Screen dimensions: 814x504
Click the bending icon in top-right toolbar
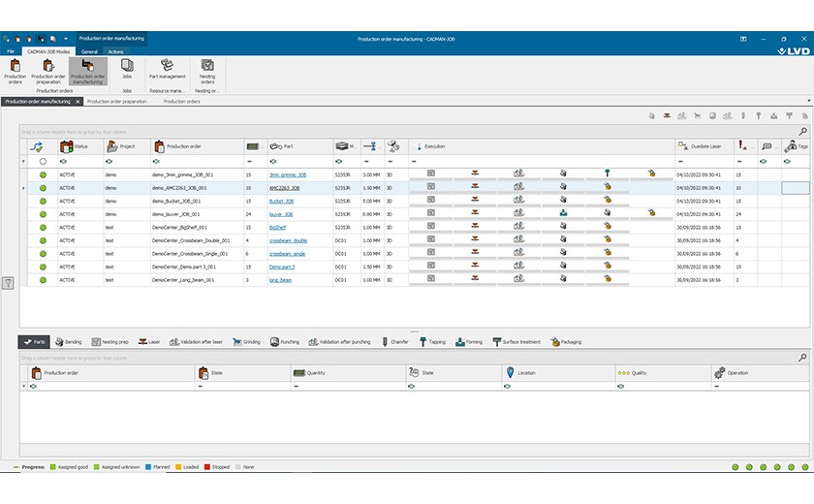tap(651, 115)
